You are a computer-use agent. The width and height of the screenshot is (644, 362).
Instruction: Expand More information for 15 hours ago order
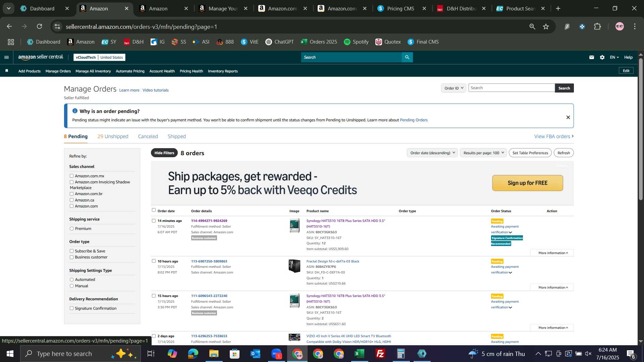pyautogui.click(x=552, y=327)
